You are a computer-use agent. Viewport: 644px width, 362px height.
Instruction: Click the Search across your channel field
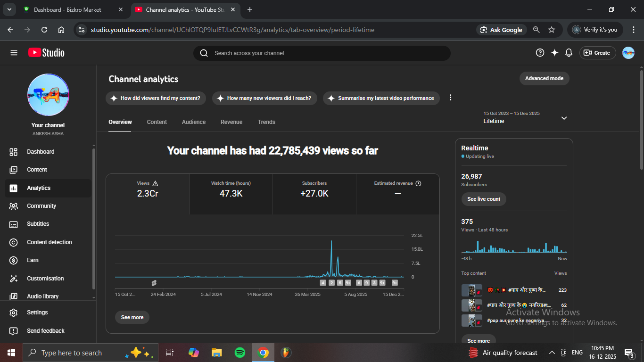click(325, 53)
